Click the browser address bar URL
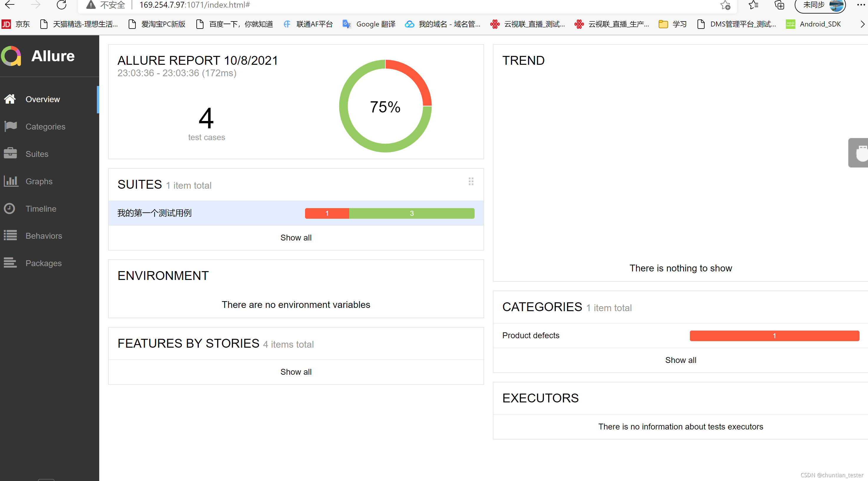The height and width of the screenshot is (481, 868). (x=194, y=5)
